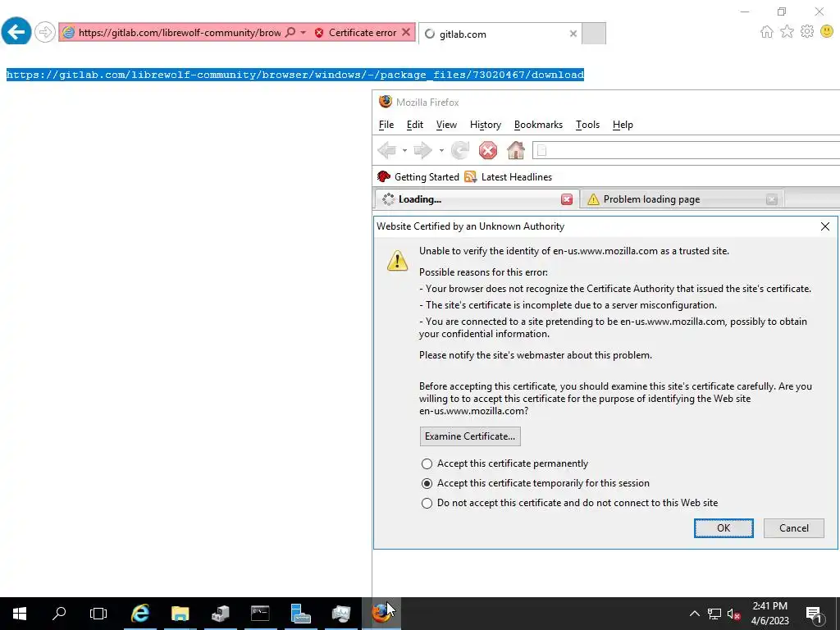The height and width of the screenshot is (630, 840).
Task: Click the muted volume tray icon
Action: (734, 614)
